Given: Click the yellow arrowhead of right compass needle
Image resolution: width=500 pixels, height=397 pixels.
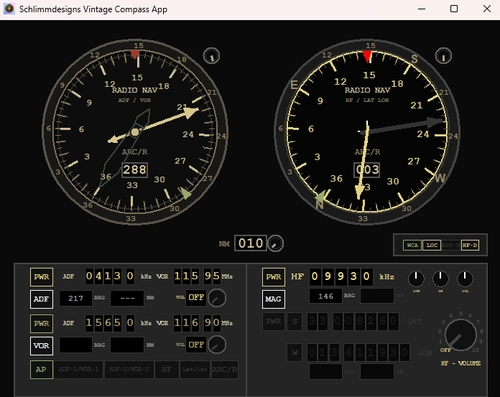Looking at the screenshot, I should [x=360, y=192].
